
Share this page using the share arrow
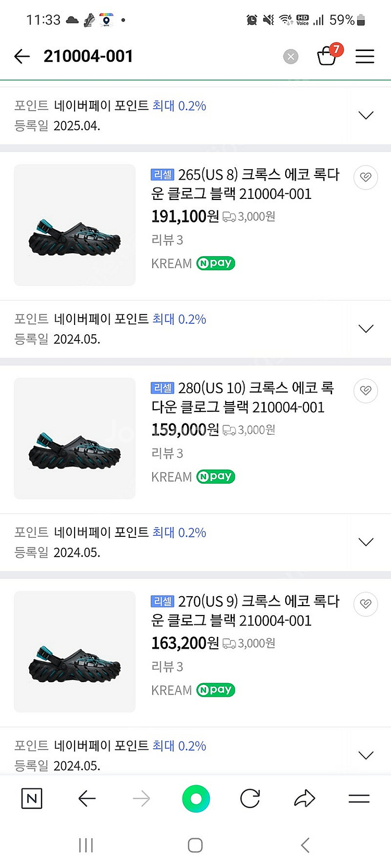pos(304,798)
